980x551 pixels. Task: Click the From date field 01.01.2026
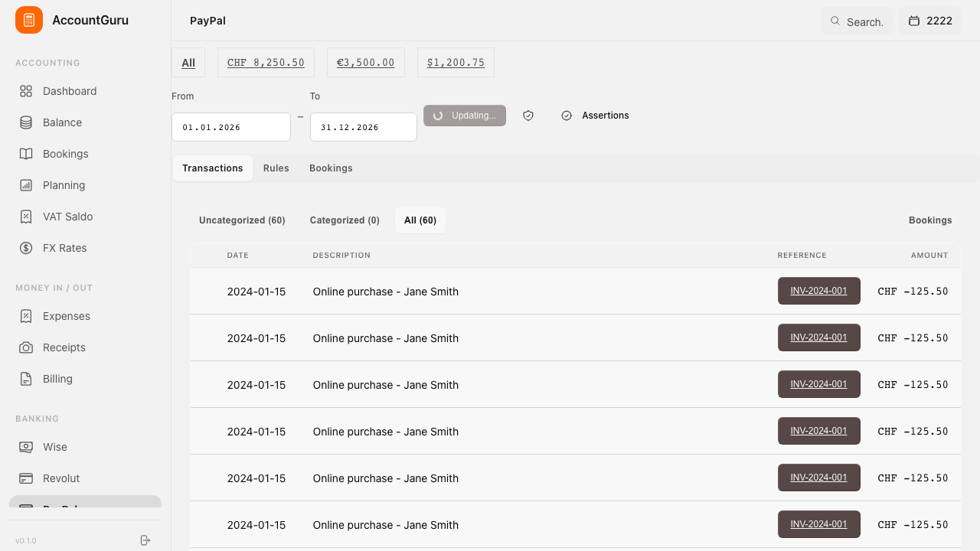(231, 127)
